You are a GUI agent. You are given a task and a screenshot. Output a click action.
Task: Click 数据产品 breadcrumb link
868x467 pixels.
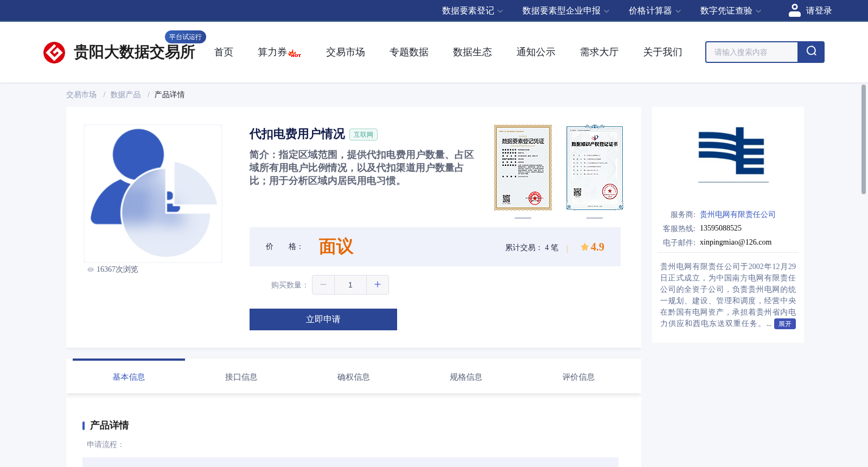(126, 95)
